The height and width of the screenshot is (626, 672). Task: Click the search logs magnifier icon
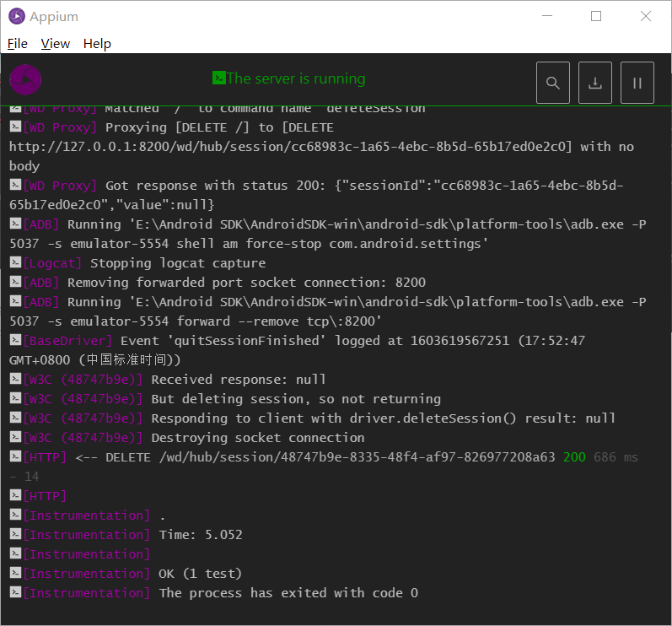click(553, 83)
